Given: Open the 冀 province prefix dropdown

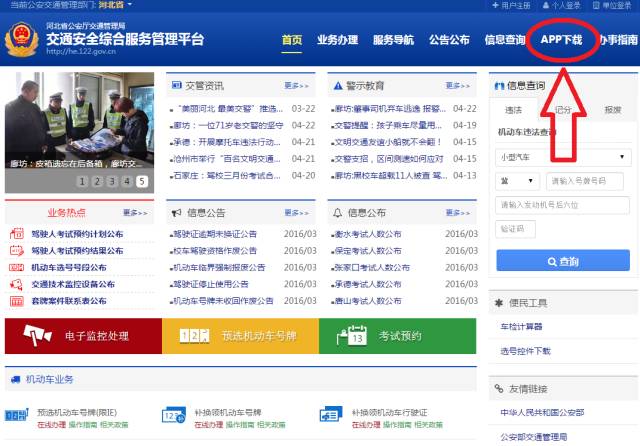Looking at the screenshot, I should coord(517,181).
